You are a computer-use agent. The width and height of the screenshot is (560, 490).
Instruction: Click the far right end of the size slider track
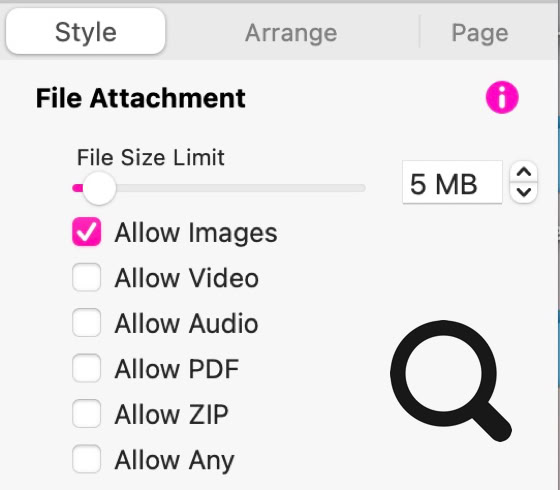(x=361, y=188)
